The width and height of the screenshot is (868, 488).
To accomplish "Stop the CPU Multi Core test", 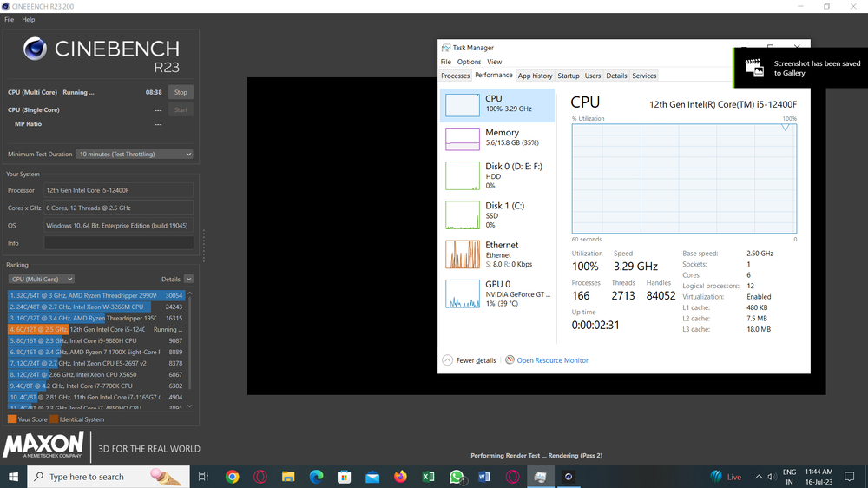I will (181, 93).
